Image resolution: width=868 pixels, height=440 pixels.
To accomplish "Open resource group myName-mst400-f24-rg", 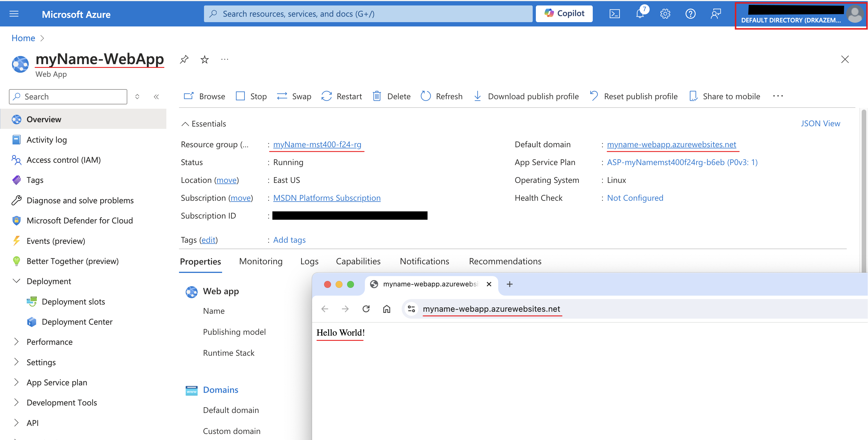I will (x=317, y=144).
